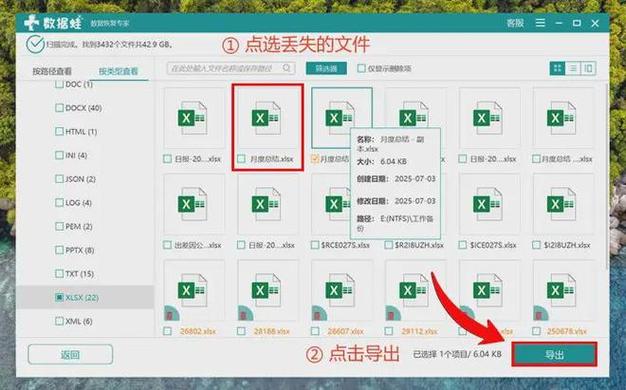Image resolution: width=626 pixels, height=390 pixels.
Task: Tick the checkbox beside $ICE027S.xlsx
Action: click(463, 245)
